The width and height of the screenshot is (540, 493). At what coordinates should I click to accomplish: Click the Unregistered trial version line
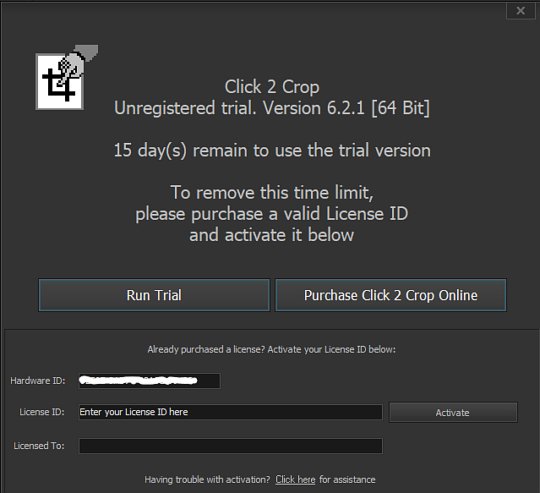272,108
